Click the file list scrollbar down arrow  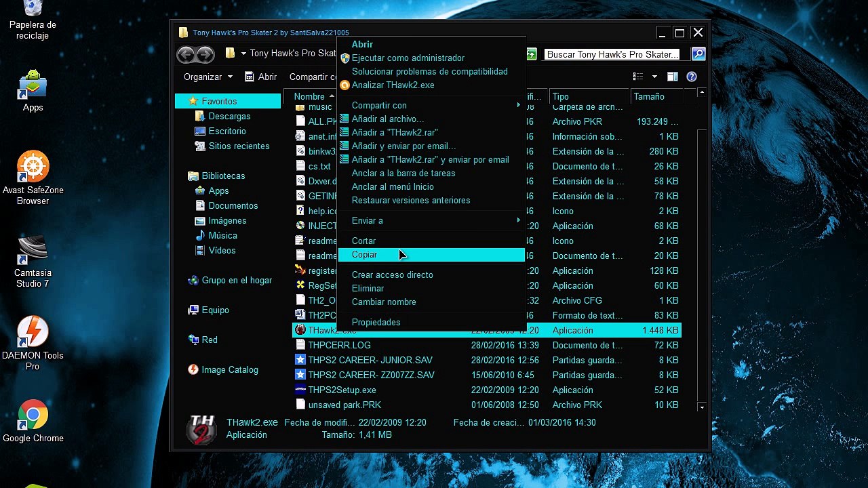702,407
